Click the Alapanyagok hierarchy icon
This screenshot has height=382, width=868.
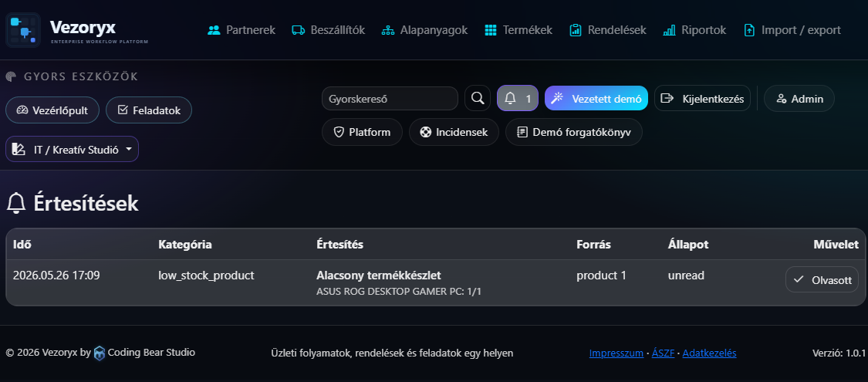[388, 30]
